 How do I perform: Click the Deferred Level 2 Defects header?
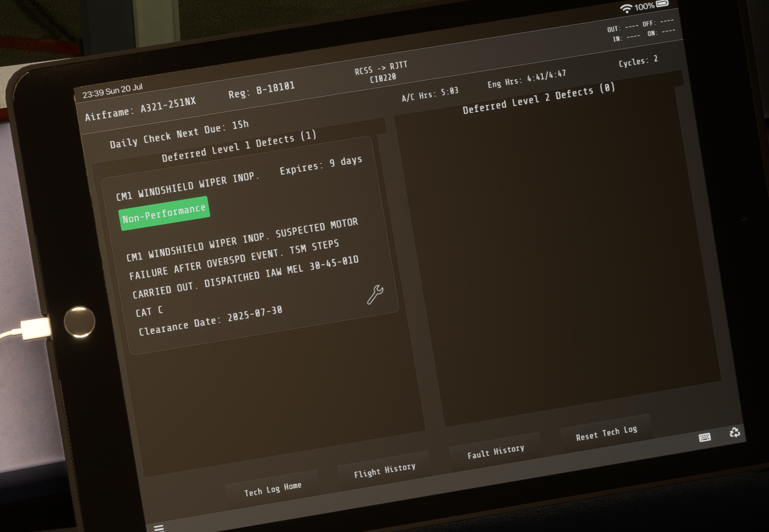538,99
